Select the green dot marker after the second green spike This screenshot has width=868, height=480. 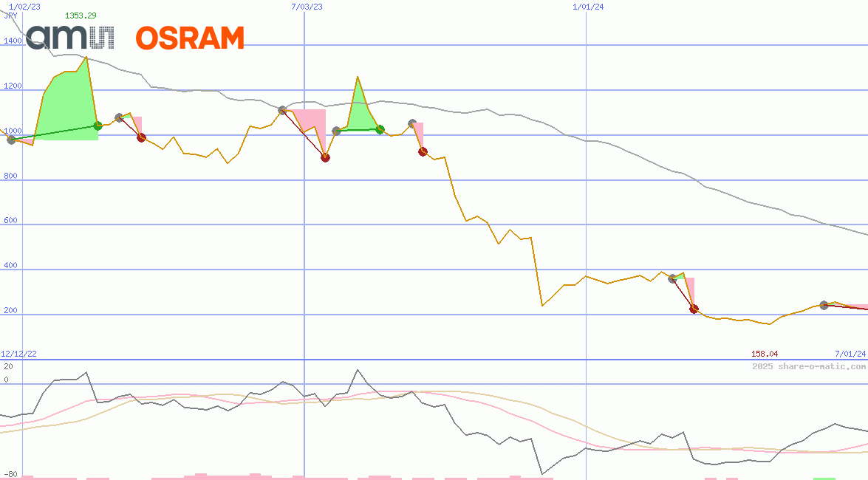[380, 129]
